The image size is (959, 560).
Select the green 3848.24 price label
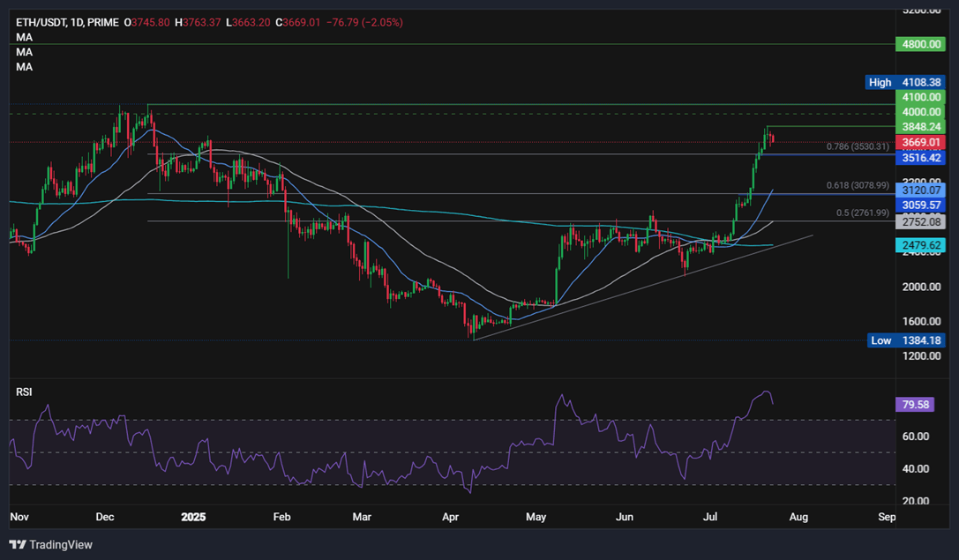coord(921,126)
